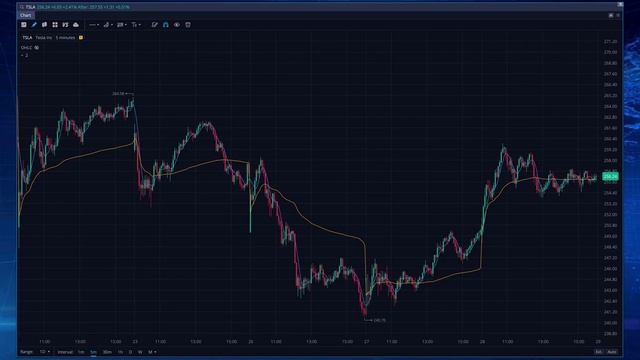Open the drawing shapes dropdown
Viewport: 640px width, 360px height.
click(x=108, y=25)
